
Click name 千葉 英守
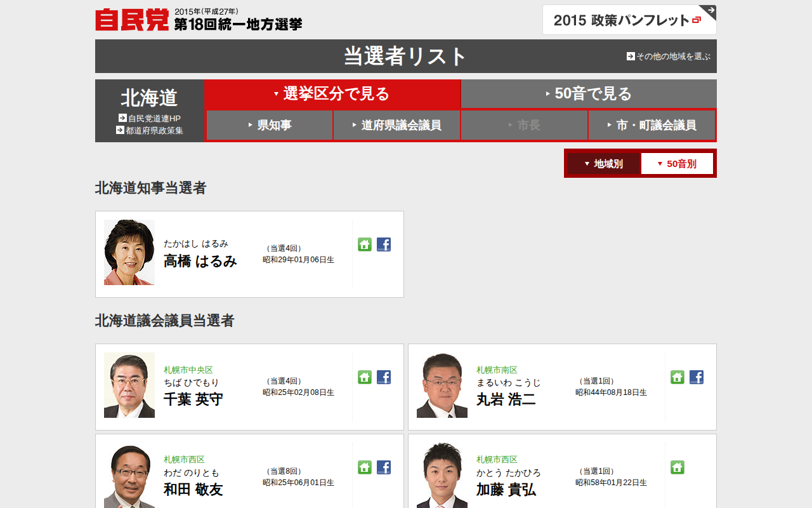coord(193,399)
